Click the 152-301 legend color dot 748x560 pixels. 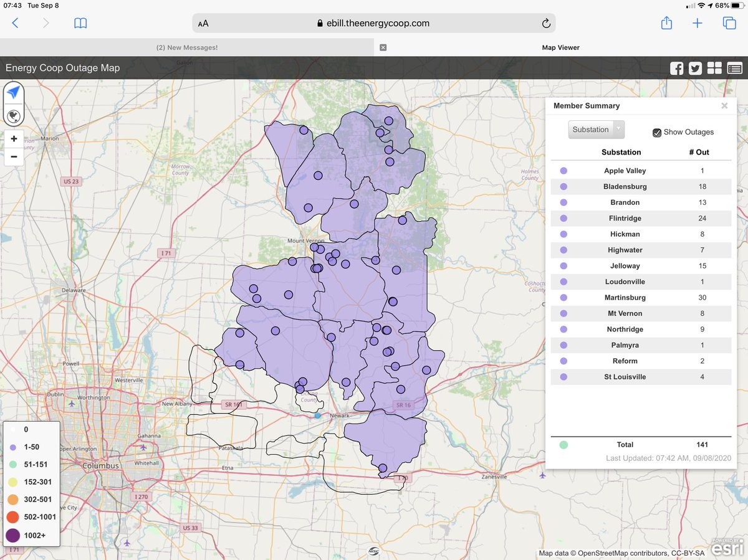[x=12, y=482]
